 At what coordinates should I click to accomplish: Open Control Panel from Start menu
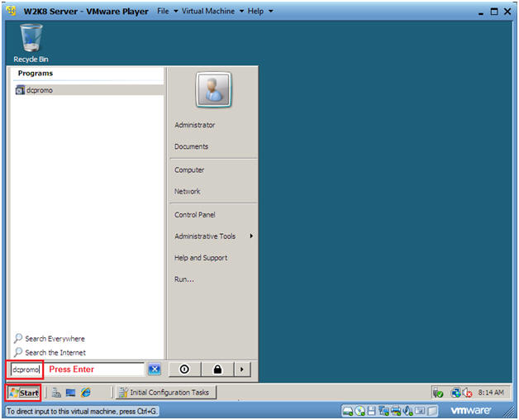(195, 215)
